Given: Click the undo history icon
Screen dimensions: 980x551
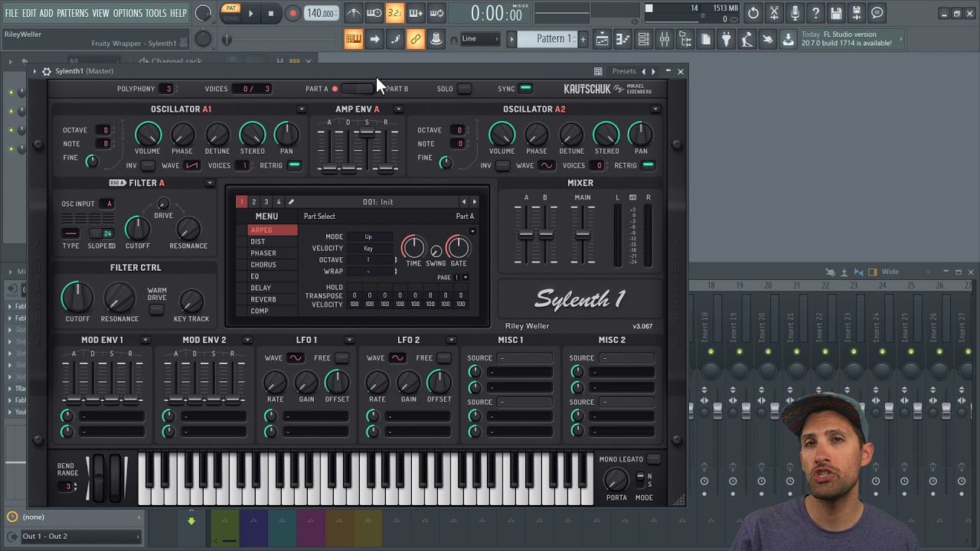Looking at the screenshot, I should [x=753, y=13].
